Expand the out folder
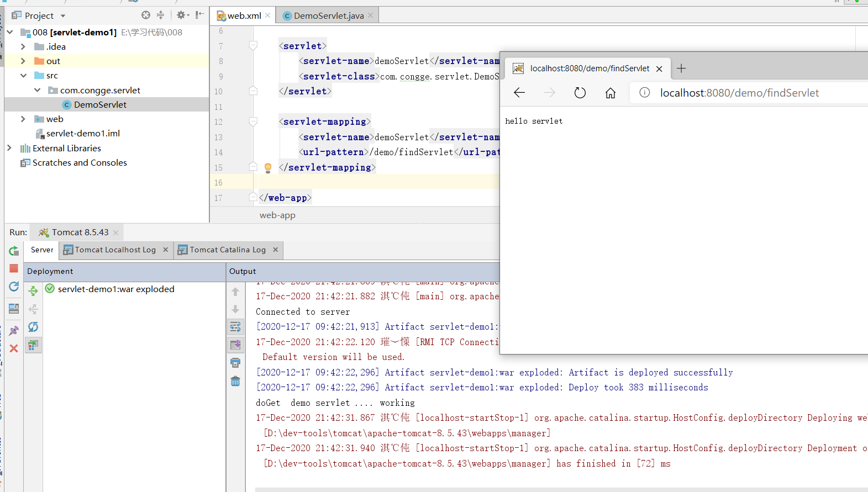868x492 pixels. [23, 61]
